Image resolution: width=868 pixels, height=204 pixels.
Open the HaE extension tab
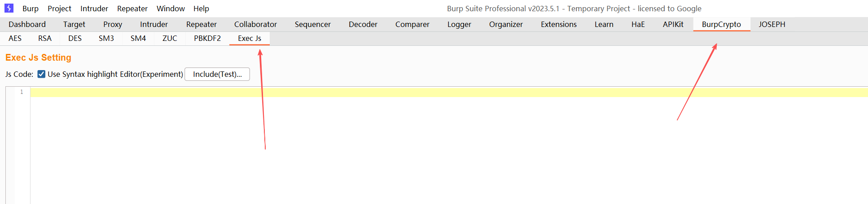638,24
